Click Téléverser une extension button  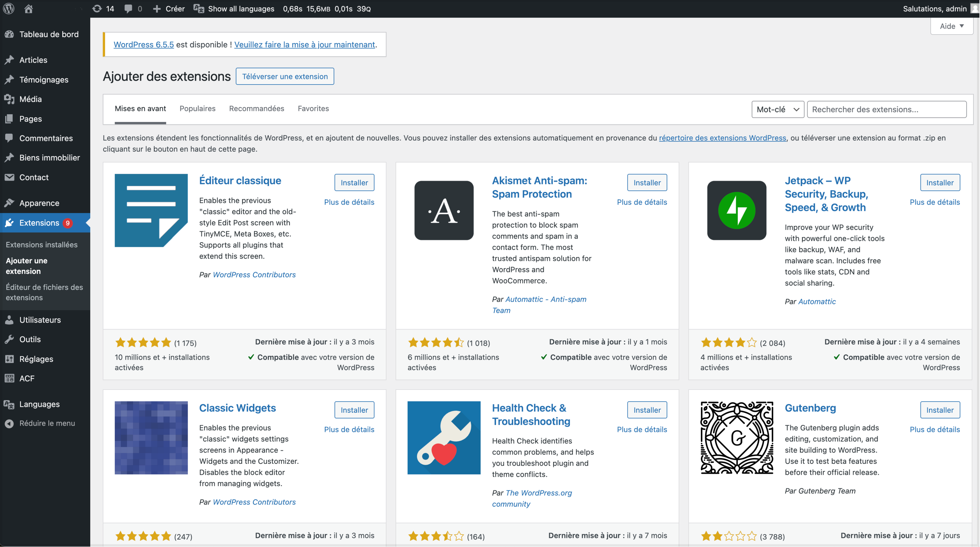pos(285,76)
